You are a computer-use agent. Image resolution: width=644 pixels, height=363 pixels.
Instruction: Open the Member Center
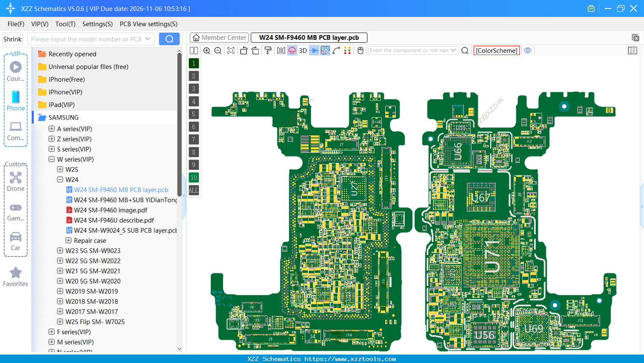tap(219, 37)
